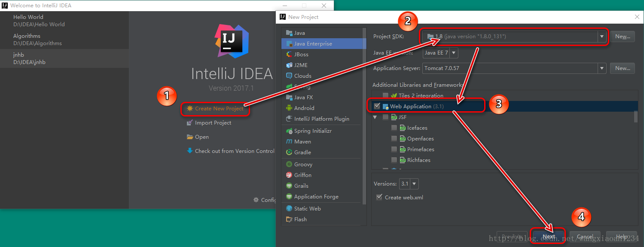Pick the Java FX project type
This screenshot has width=644, height=247.
tap(324, 98)
